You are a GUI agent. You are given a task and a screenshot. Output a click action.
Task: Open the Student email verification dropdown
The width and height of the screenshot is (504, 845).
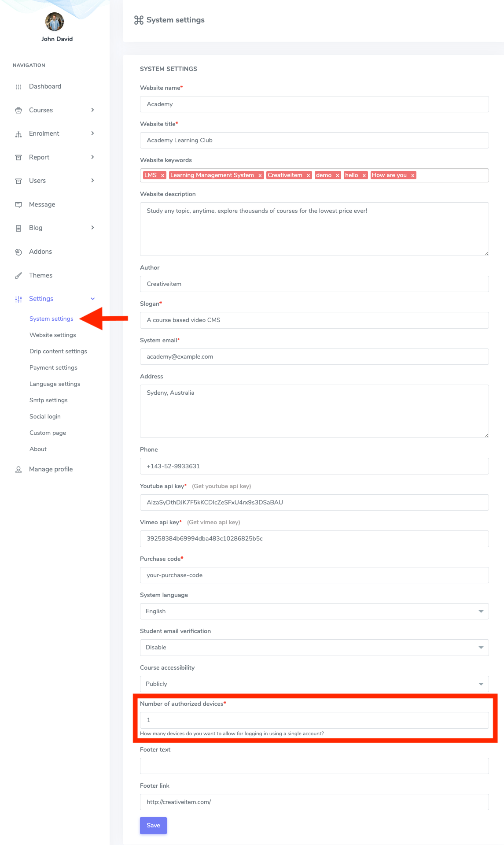click(x=481, y=648)
